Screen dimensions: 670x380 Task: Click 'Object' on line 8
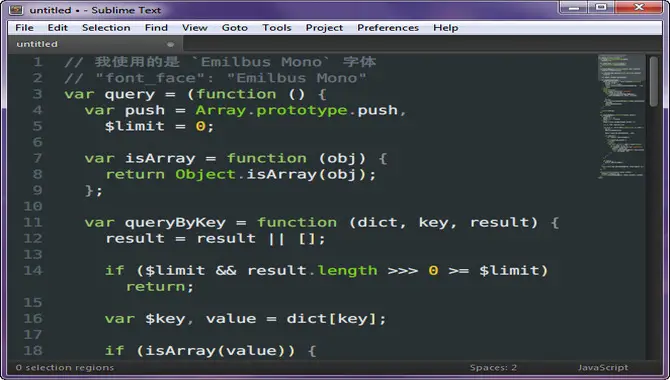[205, 174]
